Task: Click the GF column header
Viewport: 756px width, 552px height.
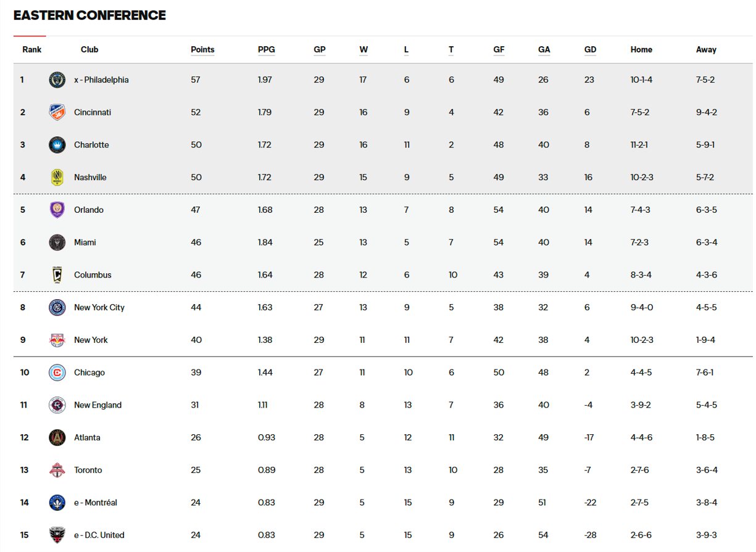Action: (x=499, y=50)
